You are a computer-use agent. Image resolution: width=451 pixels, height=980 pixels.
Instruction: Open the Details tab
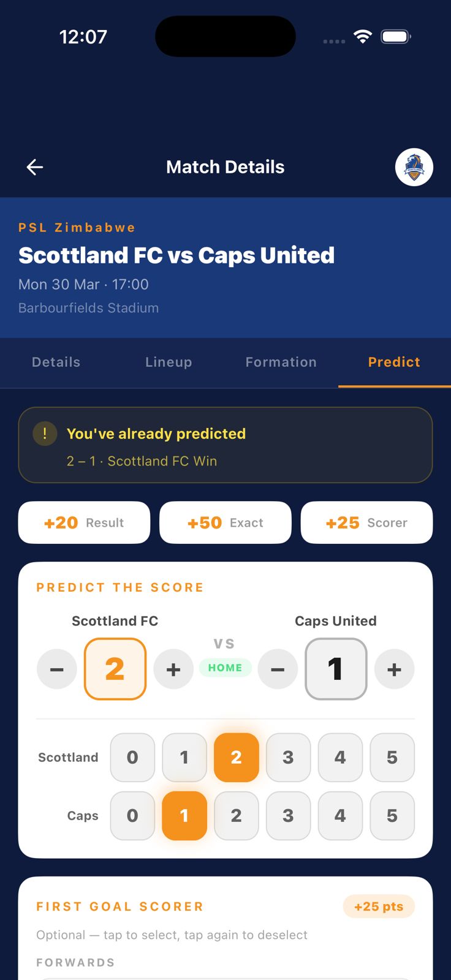56,362
